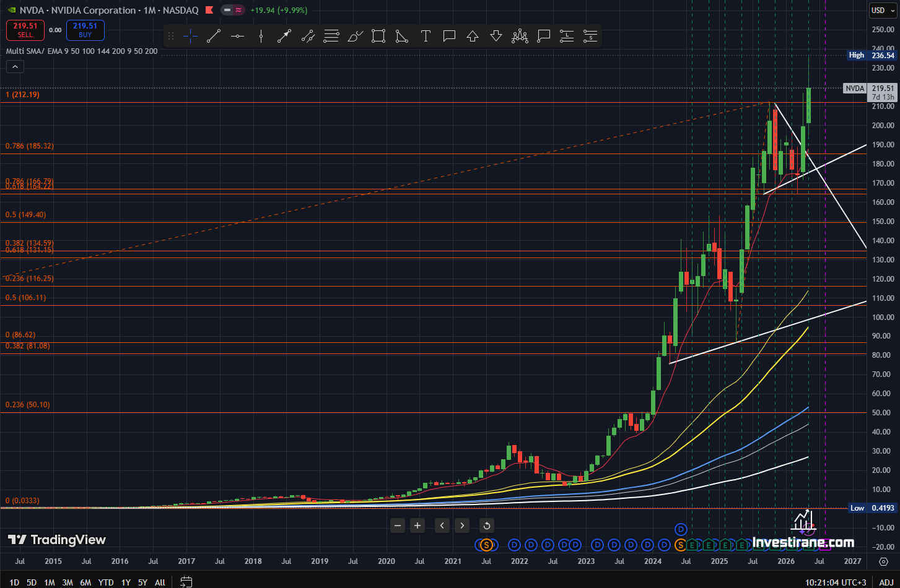Click the Fibonacci label 0.786 (185.32)
Image resolution: width=900 pixels, height=588 pixels.
29,146
